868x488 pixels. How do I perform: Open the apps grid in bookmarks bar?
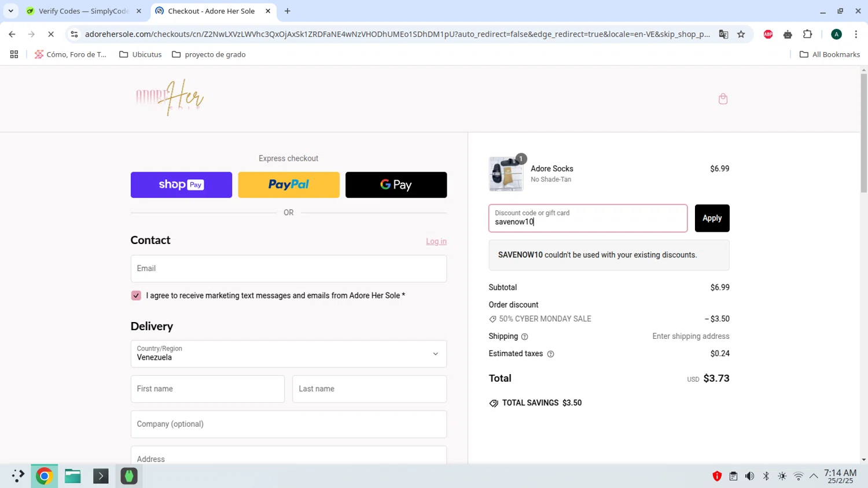coord(14,54)
